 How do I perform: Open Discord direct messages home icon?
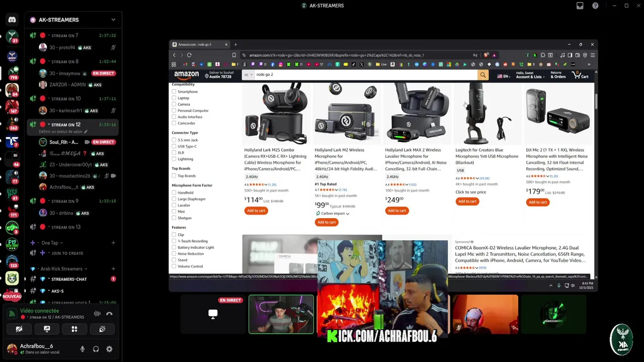click(x=12, y=20)
